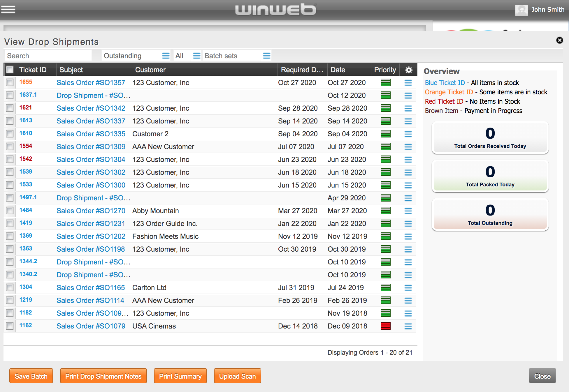Open row actions menu for ticket 1162
This screenshot has height=392, width=569.
coord(408,326)
